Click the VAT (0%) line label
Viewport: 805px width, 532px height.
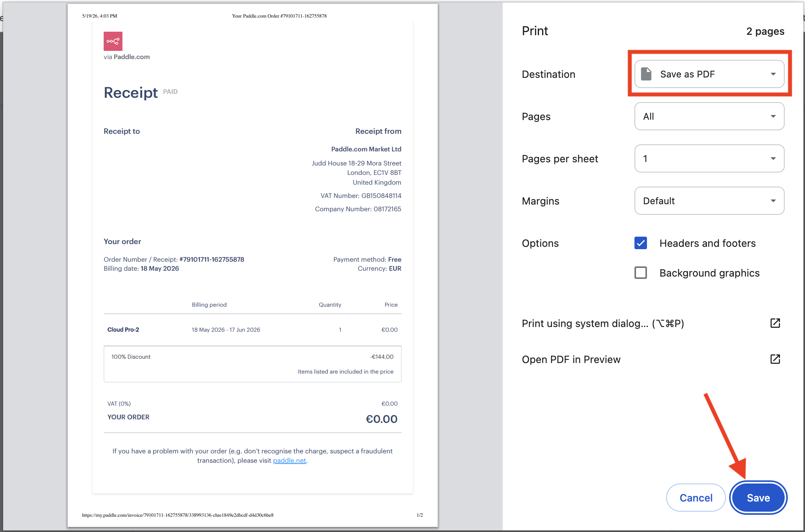[119, 404]
